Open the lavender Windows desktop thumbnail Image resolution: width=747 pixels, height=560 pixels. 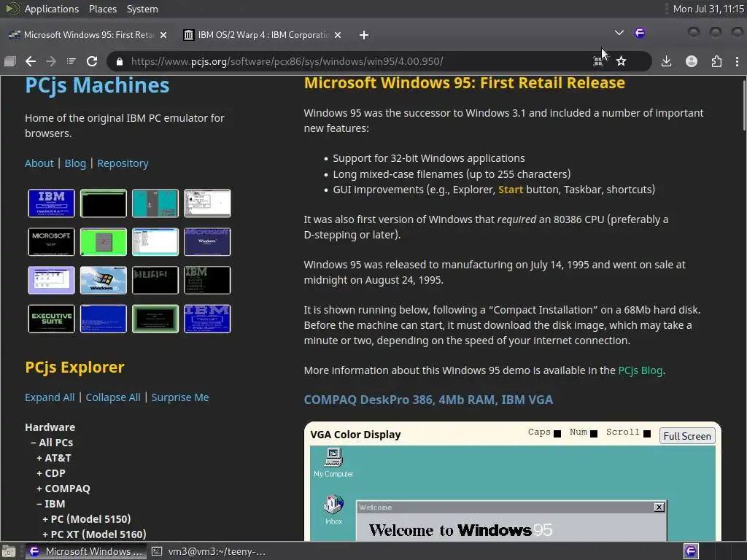[x=52, y=280]
